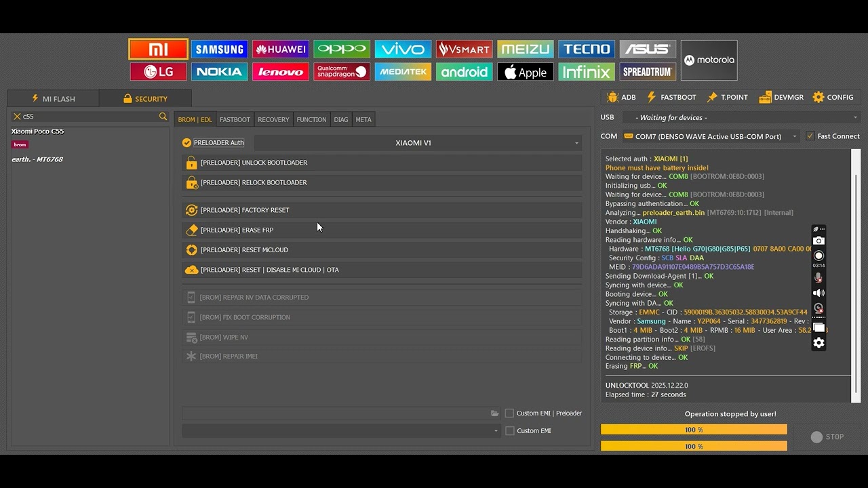Enable Custom EMI | Preloader checkbox
Viewport: 868px width, 488px height.
[509, 413]
